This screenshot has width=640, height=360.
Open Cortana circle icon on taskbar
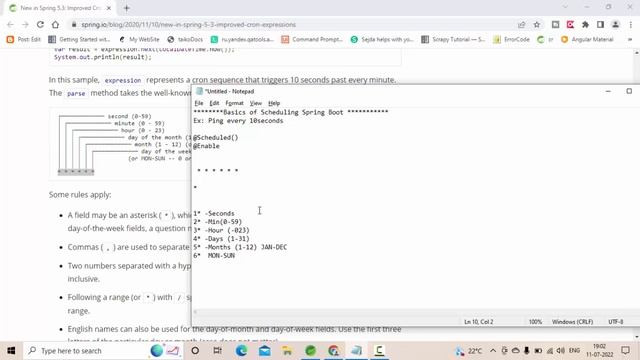195,351
